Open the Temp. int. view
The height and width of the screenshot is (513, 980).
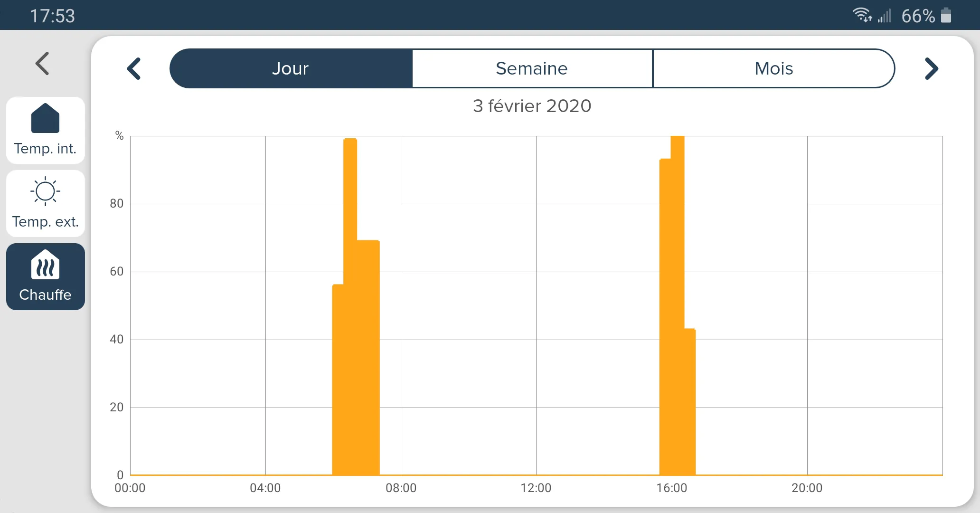tap(45, 130)
